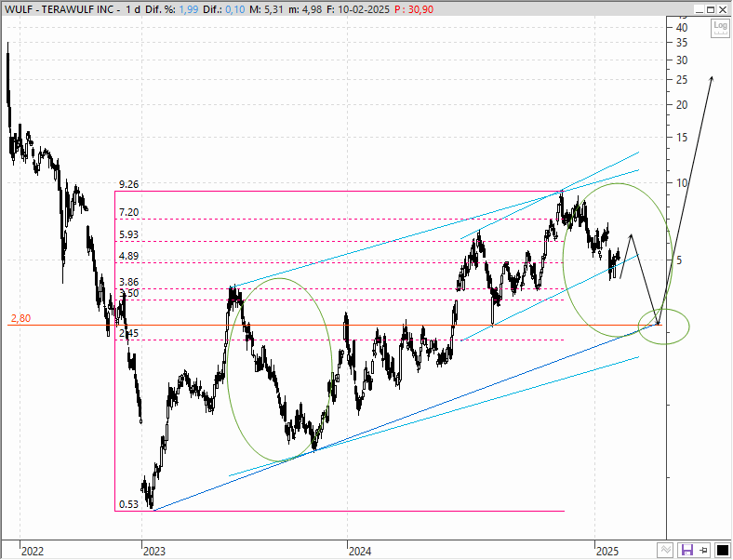Click the red 'P : 30,90' value
Viewport: 733px width, 560px height.
click(x=414, y=10)
